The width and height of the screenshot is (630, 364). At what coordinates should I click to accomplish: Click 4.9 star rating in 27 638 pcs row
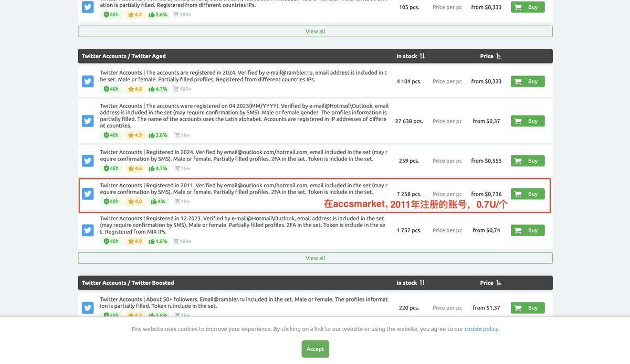click(x=135, y=135)
